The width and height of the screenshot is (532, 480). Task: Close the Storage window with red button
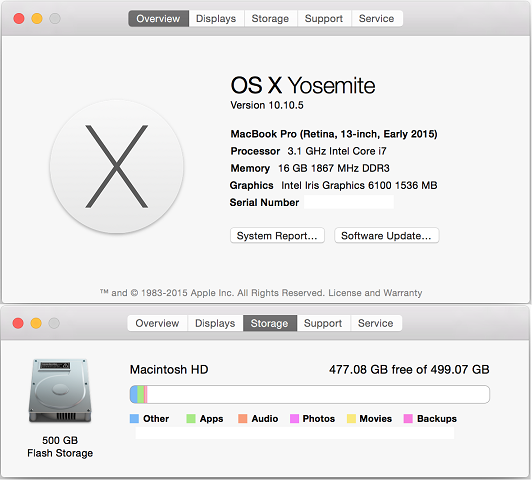tap(18, 323)
